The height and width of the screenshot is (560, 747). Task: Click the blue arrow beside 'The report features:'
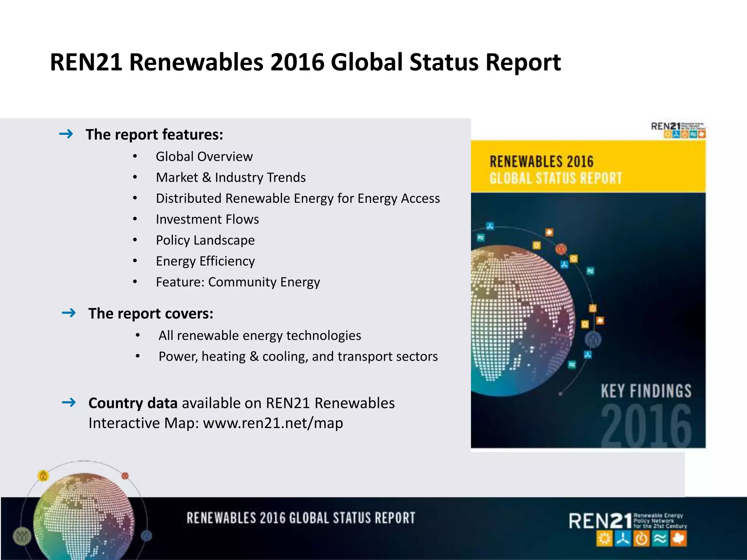click(66, 134)
